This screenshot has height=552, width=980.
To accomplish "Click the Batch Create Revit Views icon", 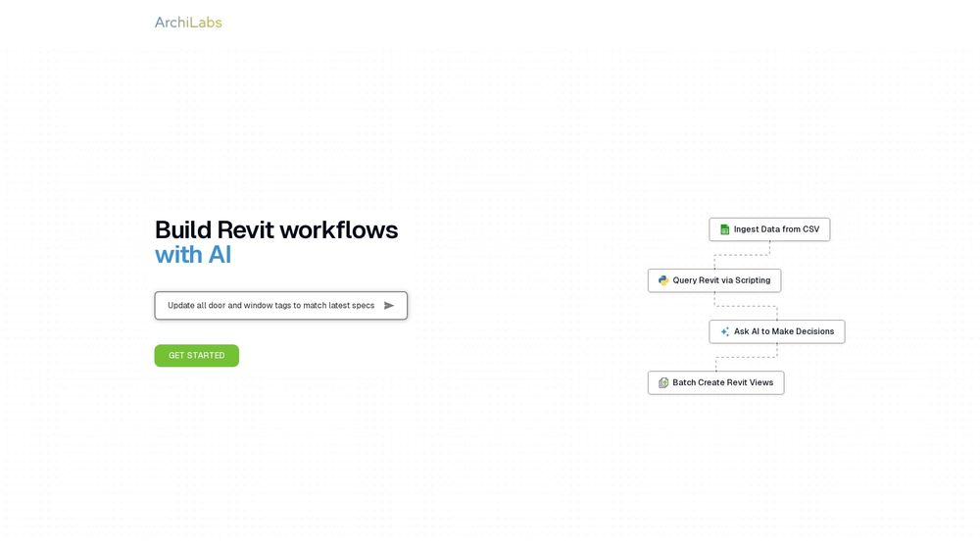I will pyautogui.click(x=663, y=382).
